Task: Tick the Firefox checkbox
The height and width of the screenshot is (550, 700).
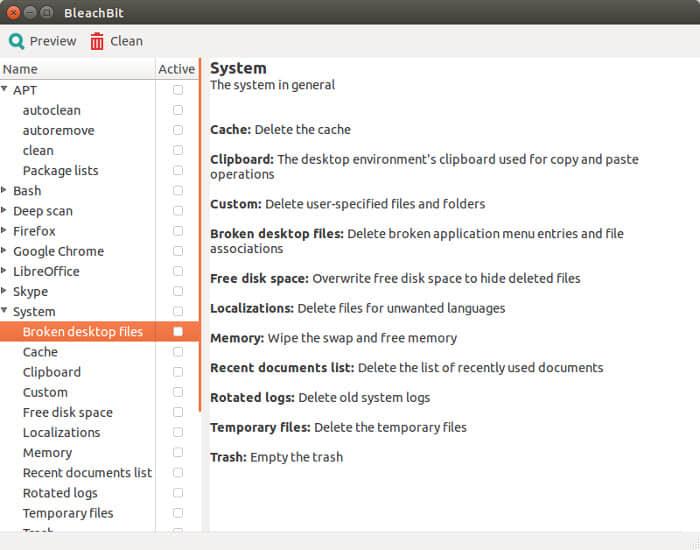Action: (178, 231)
